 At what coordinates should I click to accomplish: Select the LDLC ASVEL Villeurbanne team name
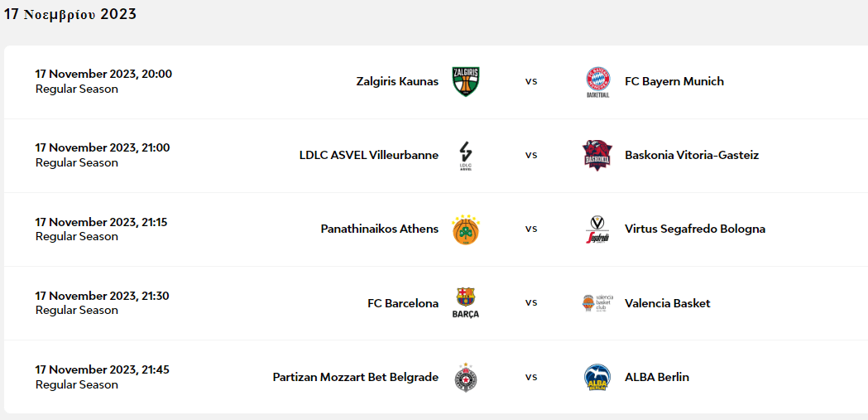click(x=369, y=155)
